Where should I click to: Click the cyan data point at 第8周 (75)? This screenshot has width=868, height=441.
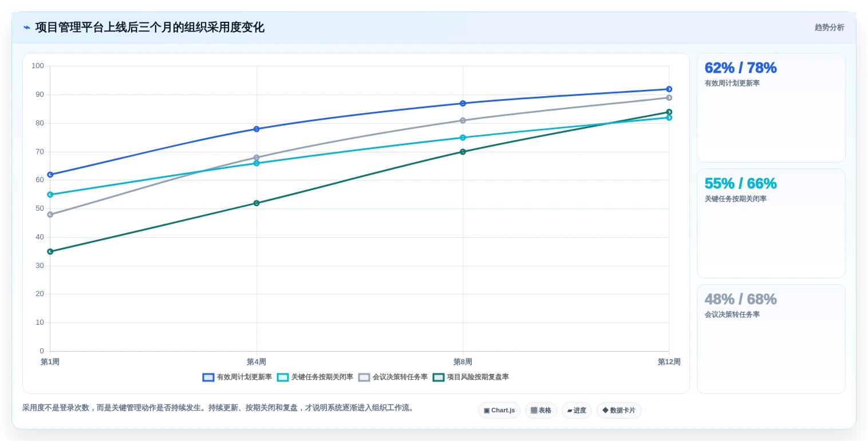tap(463, 137)
